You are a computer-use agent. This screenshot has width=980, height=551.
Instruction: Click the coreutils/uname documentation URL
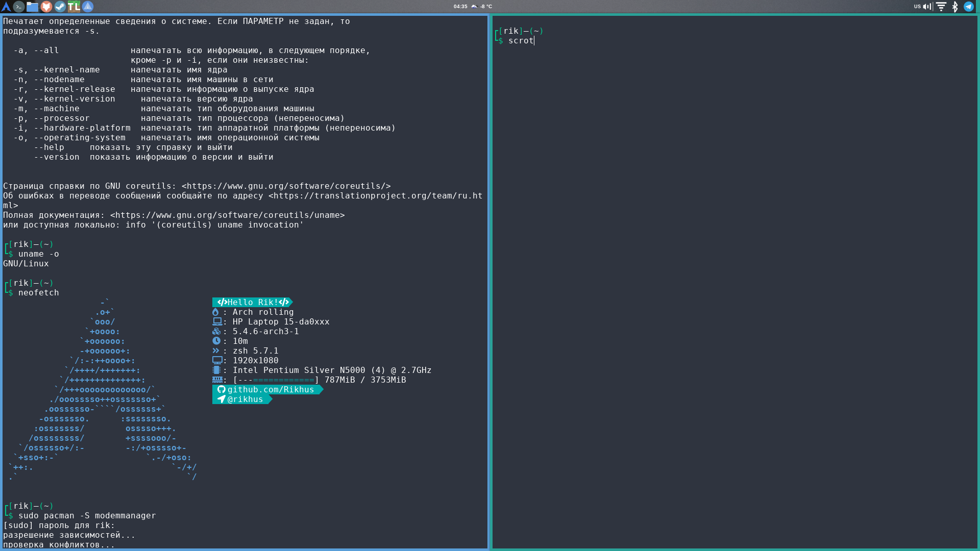pyautogui.click(x=228, y=215)
